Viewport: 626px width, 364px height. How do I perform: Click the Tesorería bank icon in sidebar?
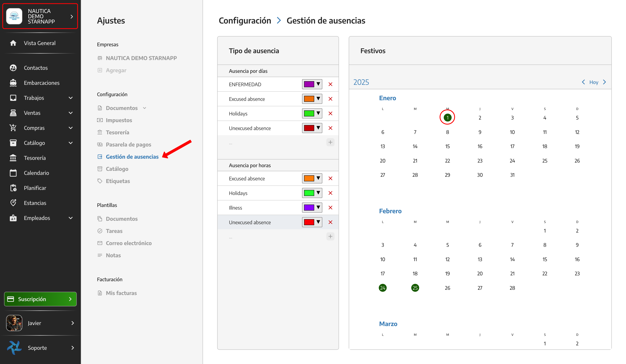coord(13,158)
